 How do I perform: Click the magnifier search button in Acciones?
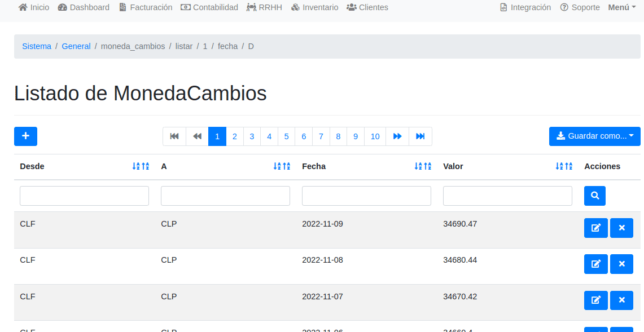click(x=594, y=196)
